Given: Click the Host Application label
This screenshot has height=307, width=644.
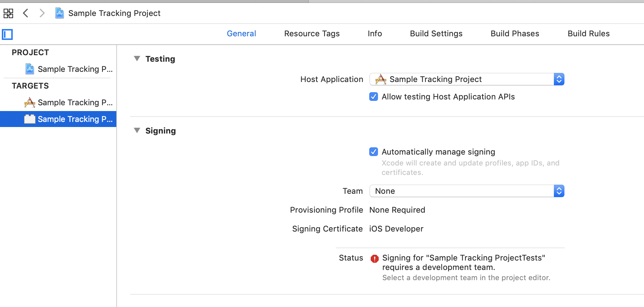Looking at the screenshot, I should coord(331,79).
